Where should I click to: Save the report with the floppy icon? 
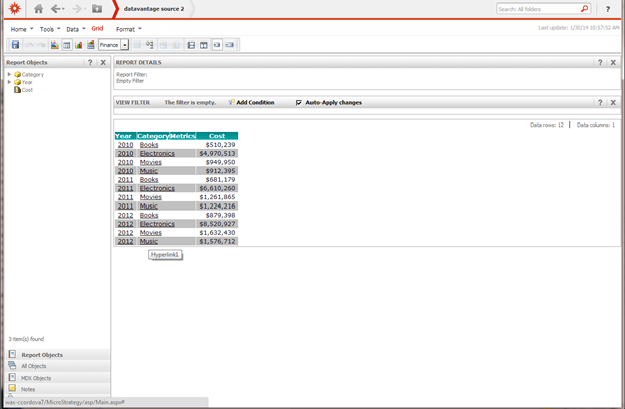tap(15, 45)
